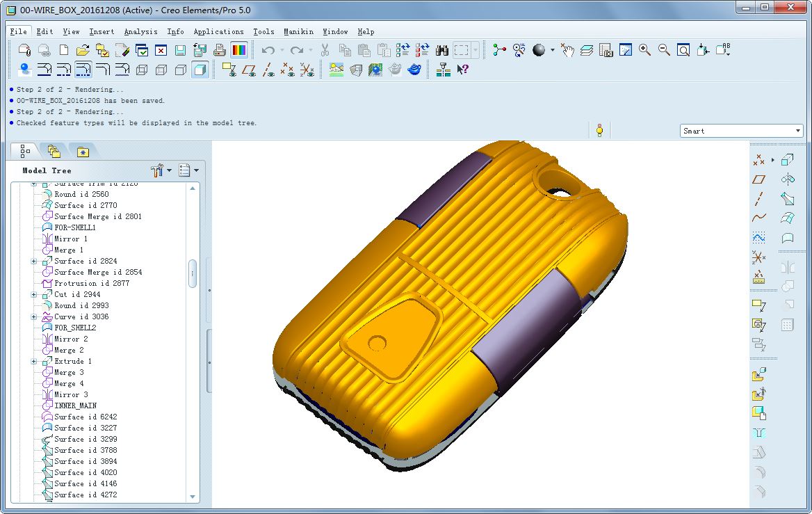Refit the model to screen
The width and height of the screenshot is (812, 514).
click(683, 50)
